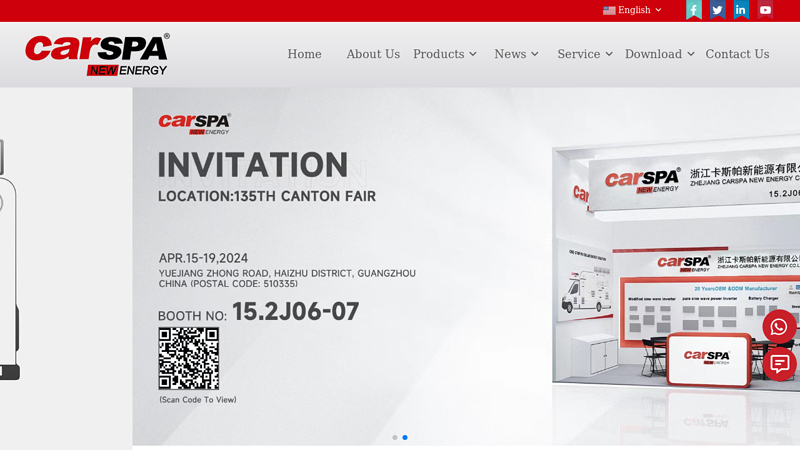Expand the Download menu arrow
800x450 pixels.
(691, 54)
